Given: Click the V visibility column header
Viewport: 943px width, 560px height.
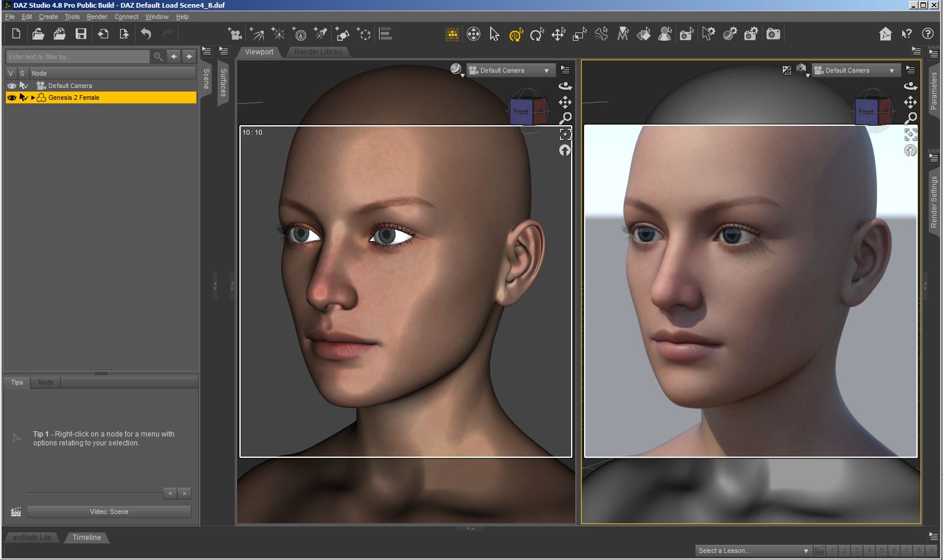Looking at the screenshot, I should pos(11,73).
